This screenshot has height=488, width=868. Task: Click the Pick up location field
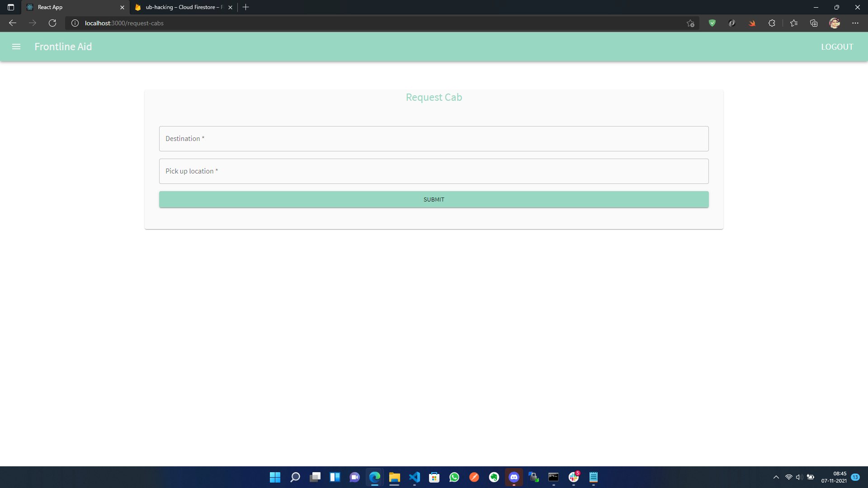pyautogui.click(x=434, y=171)
